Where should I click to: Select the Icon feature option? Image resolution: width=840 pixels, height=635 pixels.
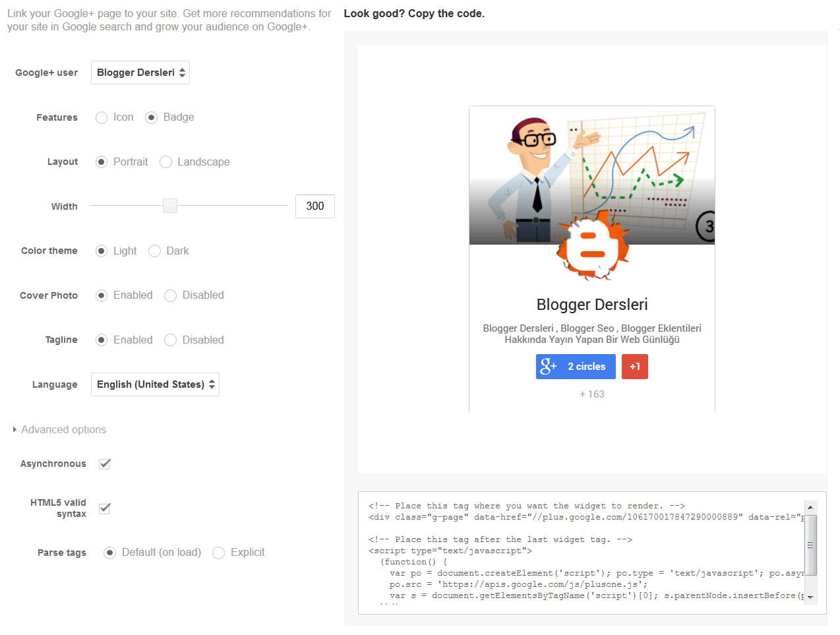pyautogui.click(x=102, y=117)
